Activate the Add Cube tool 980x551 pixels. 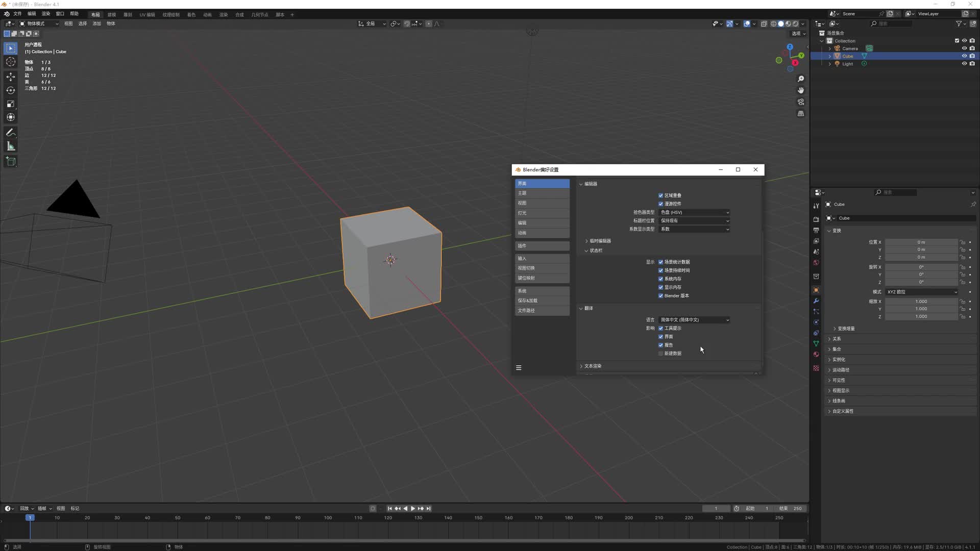(10, 161)
